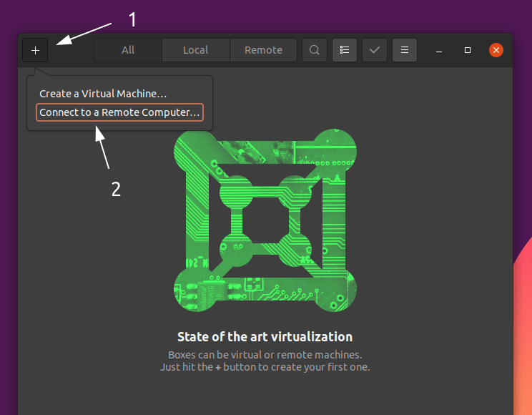The image size is (532, 415).
Task: Click the State of the art virtualization heading
Action: pos(265,336)
